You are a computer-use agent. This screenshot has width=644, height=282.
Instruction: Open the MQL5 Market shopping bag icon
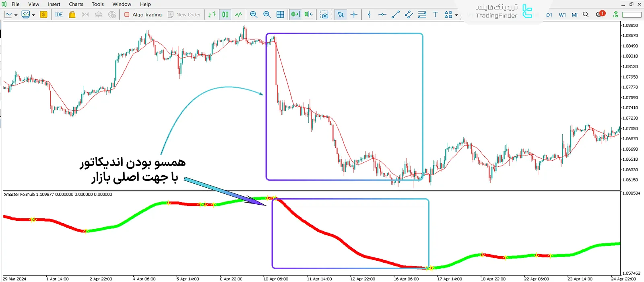click(72, 15)
